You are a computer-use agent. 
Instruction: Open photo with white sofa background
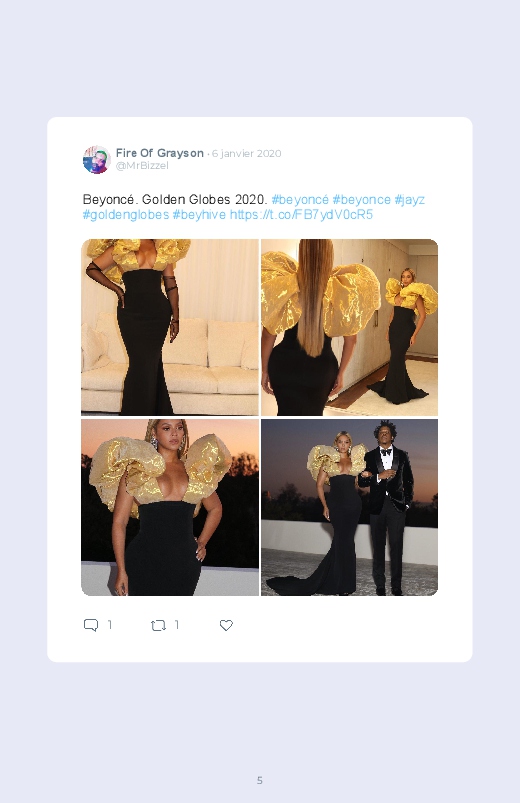click(170, 327)
